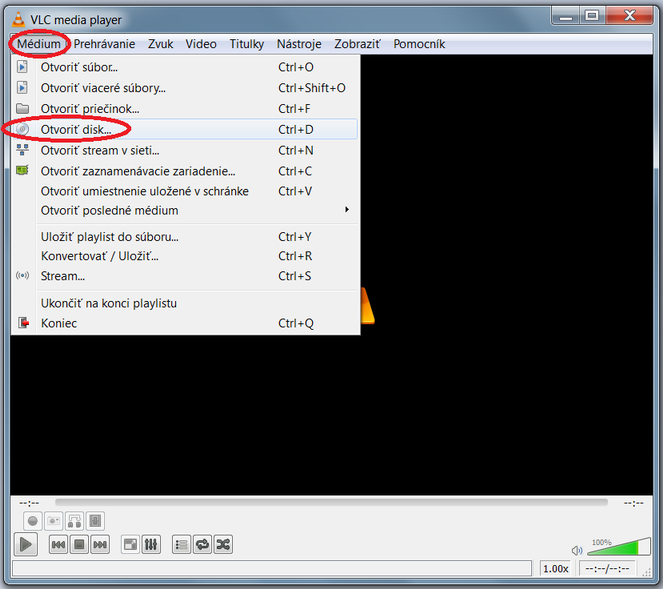The width and height of the screenshot is (663, 589).
Task: Click the previous track button
Action: tap(58, 545)
